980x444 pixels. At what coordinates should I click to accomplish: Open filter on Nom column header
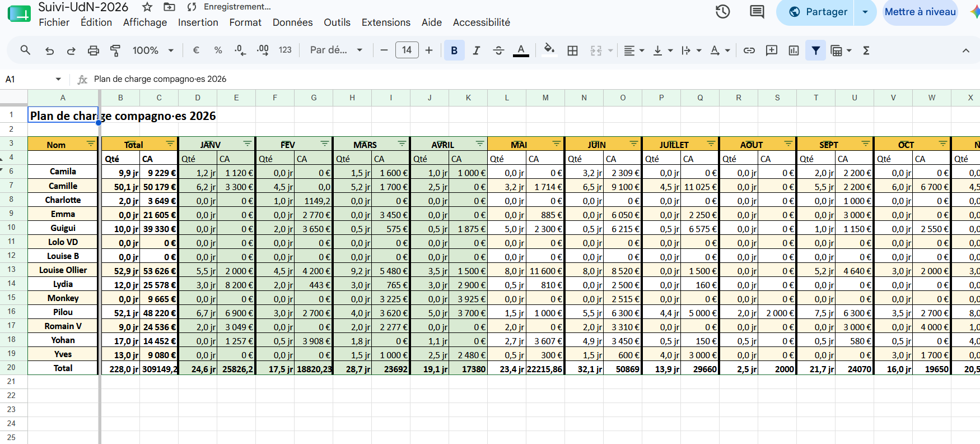pyautogui.click(x=91, y=144)
